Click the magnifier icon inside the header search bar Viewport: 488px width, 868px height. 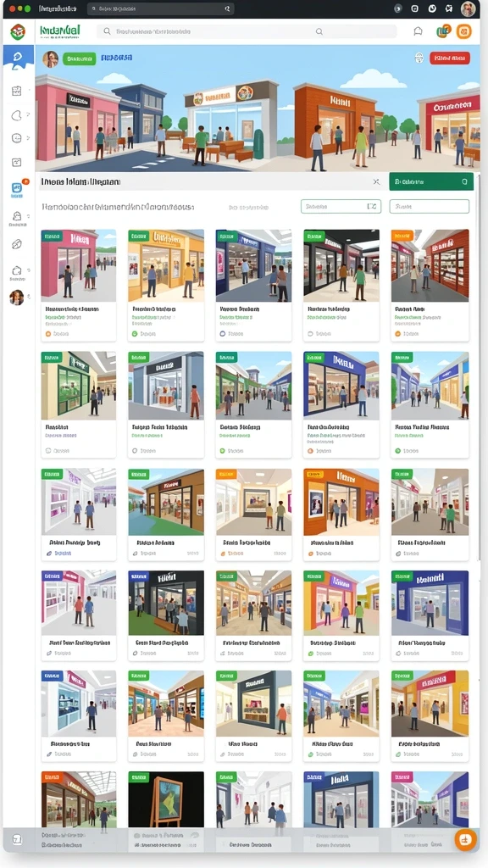319,32
